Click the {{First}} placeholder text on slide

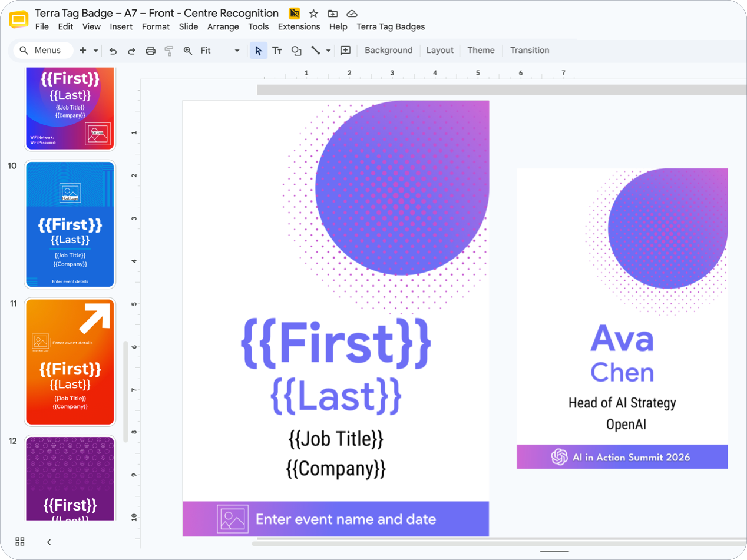pyautogui.click(x=336, y=344)
